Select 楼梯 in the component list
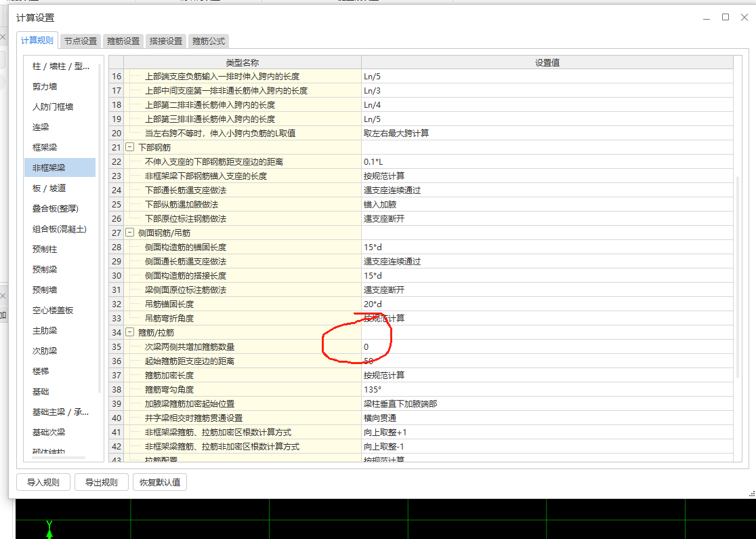The width and height of the screenshot is (756, 539). tap(60, 371)
